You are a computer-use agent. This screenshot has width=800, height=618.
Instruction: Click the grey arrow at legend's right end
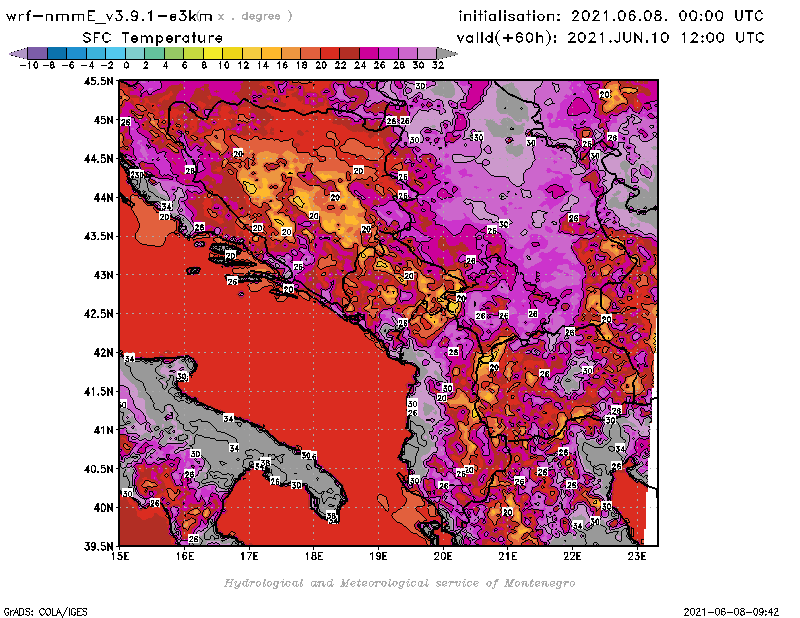coord(447,53)
